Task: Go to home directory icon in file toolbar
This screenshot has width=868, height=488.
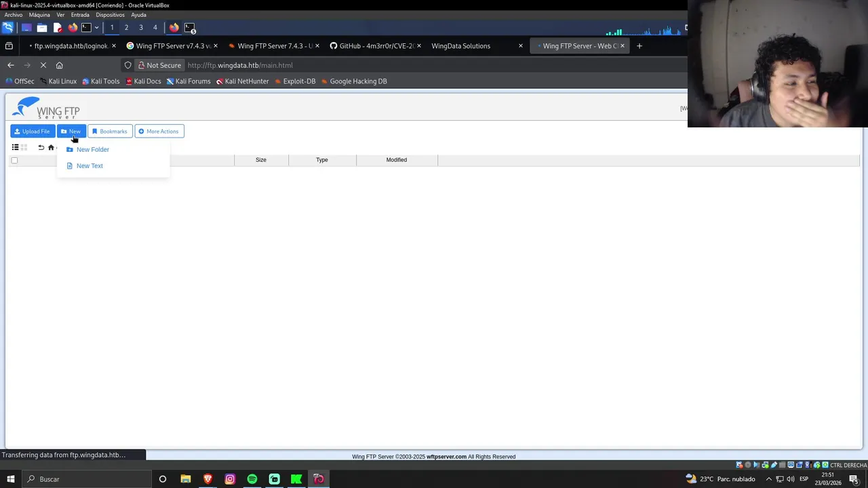Action: (51, 147)
